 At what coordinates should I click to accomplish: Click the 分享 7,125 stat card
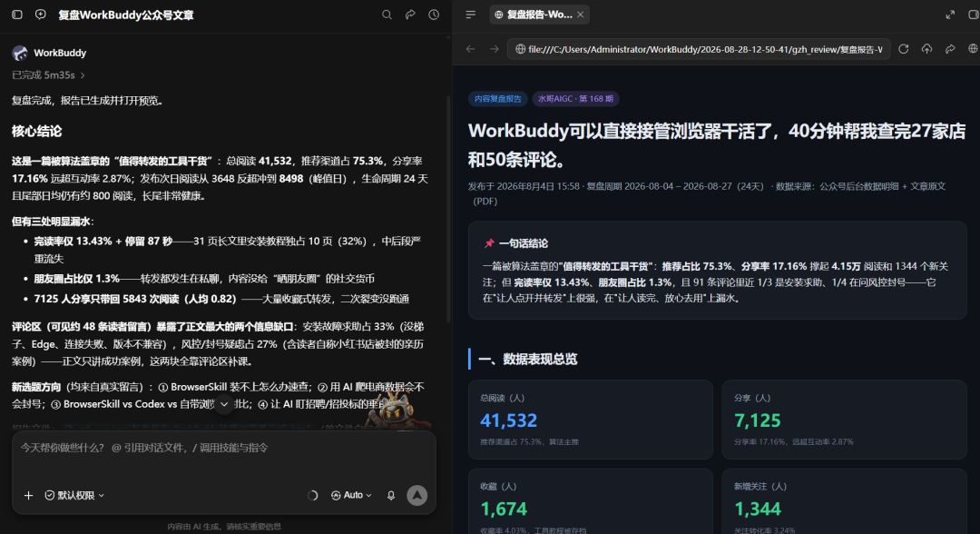pos(845,420)
